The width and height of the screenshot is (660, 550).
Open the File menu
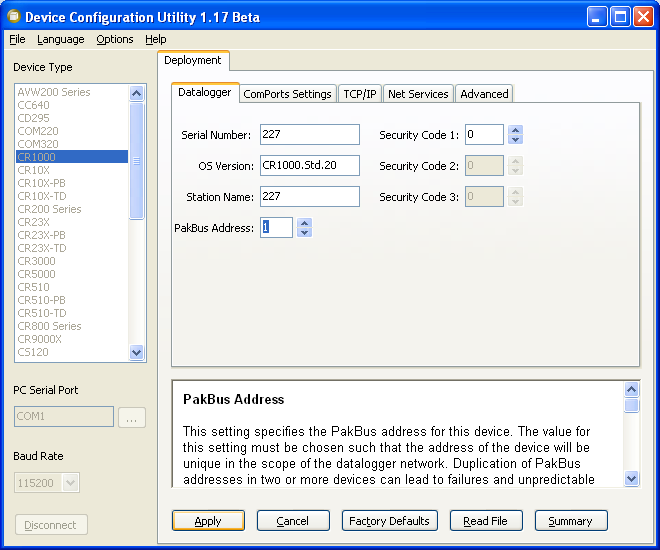pyautogui.click(x=17, y=39)
